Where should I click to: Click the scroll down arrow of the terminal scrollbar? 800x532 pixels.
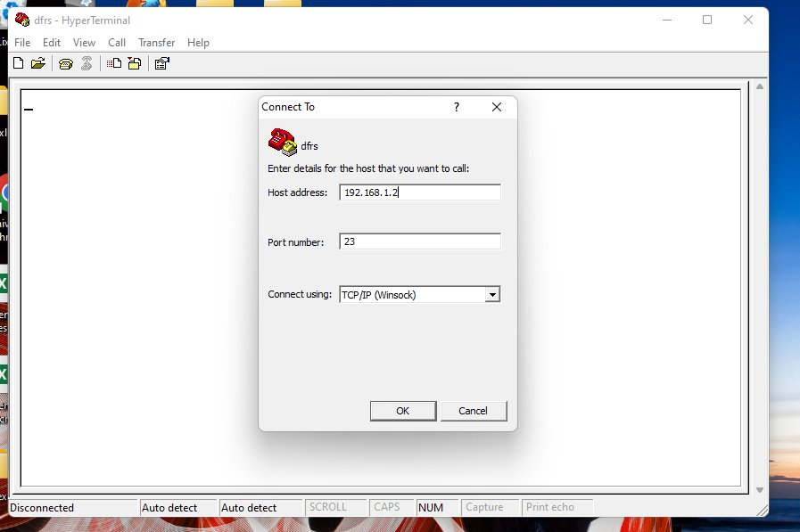click(760, 490)
